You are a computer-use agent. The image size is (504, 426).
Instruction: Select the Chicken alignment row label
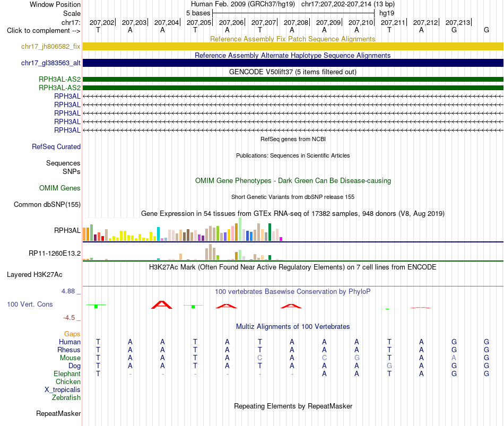[x=68, y=381]
